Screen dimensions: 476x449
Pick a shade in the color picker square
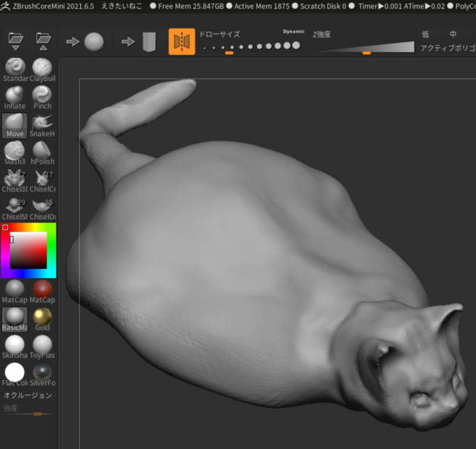coord(29,250)
